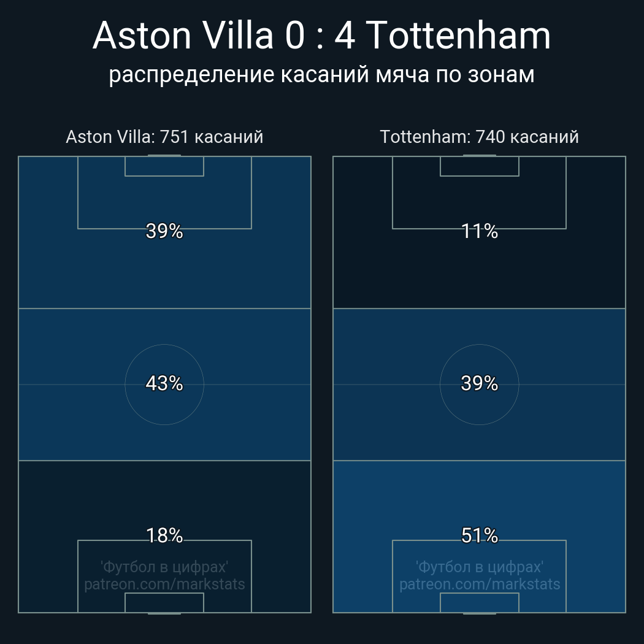Click Aston Villa's dark bottom third zone
This screenshot has height=644, width=644.
pos(48,497)
